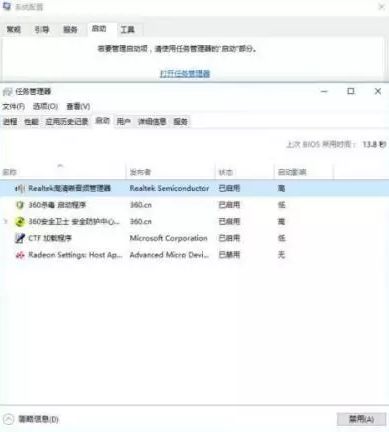This screenshot has height=432, width=389.
Task: Switch to the 进程 tab
Action: click(x=10, y=122)
